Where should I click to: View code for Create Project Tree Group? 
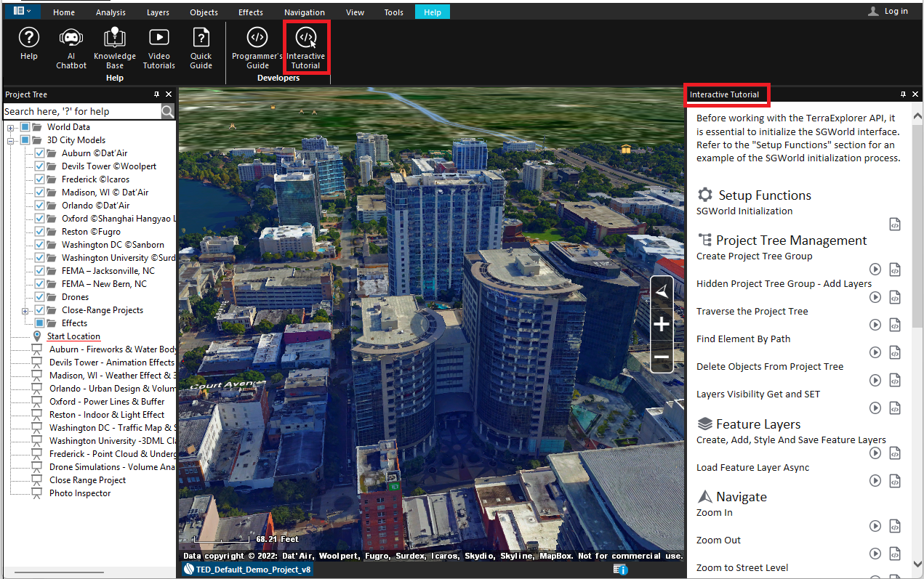895,270
